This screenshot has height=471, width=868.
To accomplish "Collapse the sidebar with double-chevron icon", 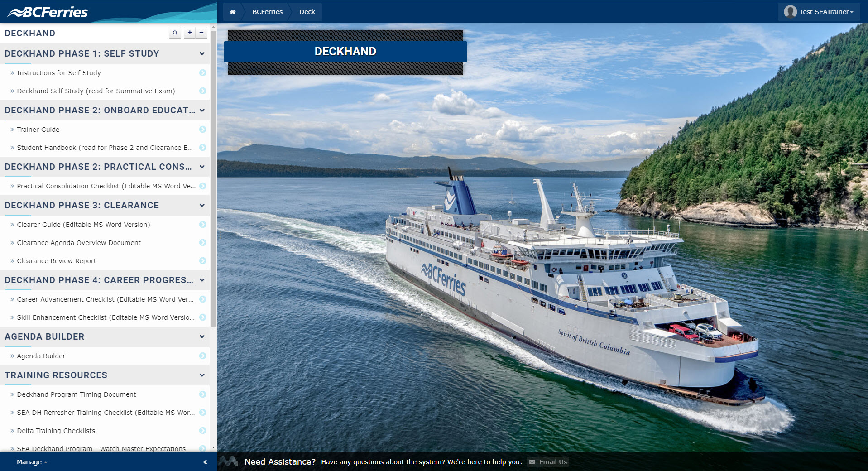I will click(205, 462).
